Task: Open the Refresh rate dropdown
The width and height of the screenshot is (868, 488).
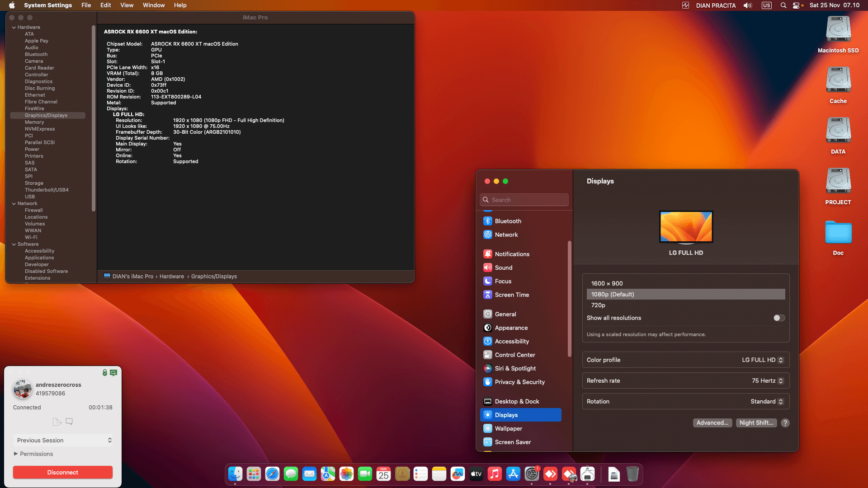Action: point(767,381)
